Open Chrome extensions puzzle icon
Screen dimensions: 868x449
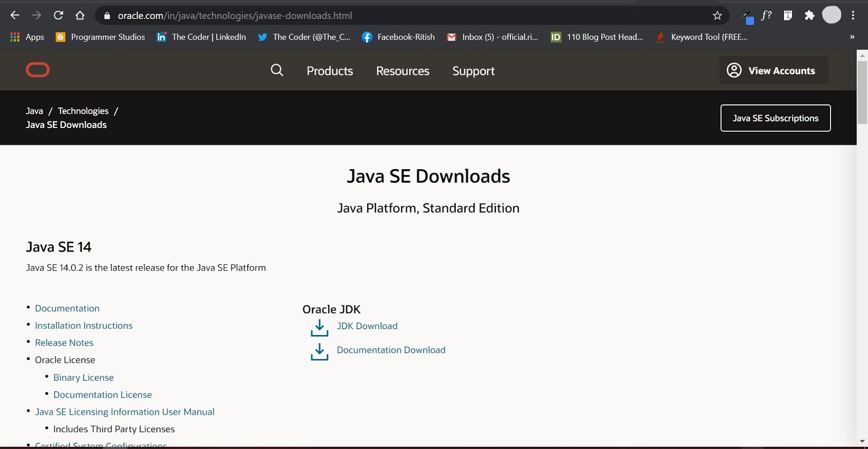[x=809, y=16]
